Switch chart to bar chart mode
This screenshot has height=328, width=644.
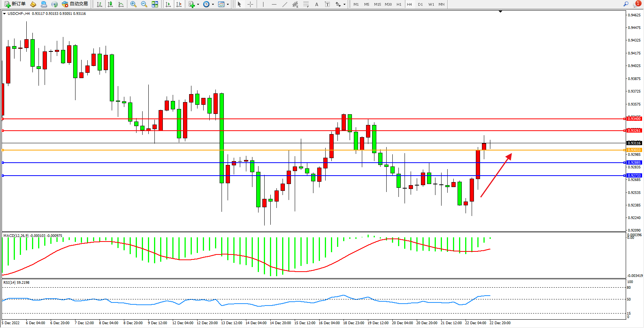100,4
